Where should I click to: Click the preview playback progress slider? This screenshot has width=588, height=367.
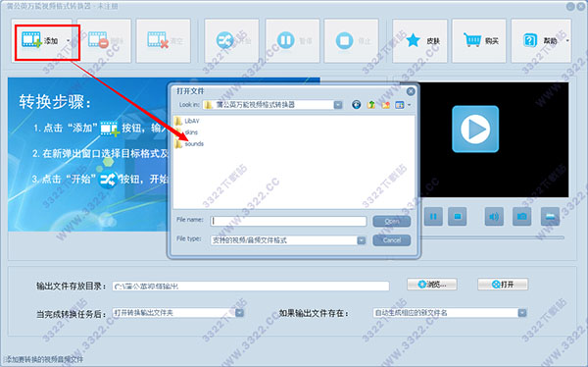[x=492, y=237]
